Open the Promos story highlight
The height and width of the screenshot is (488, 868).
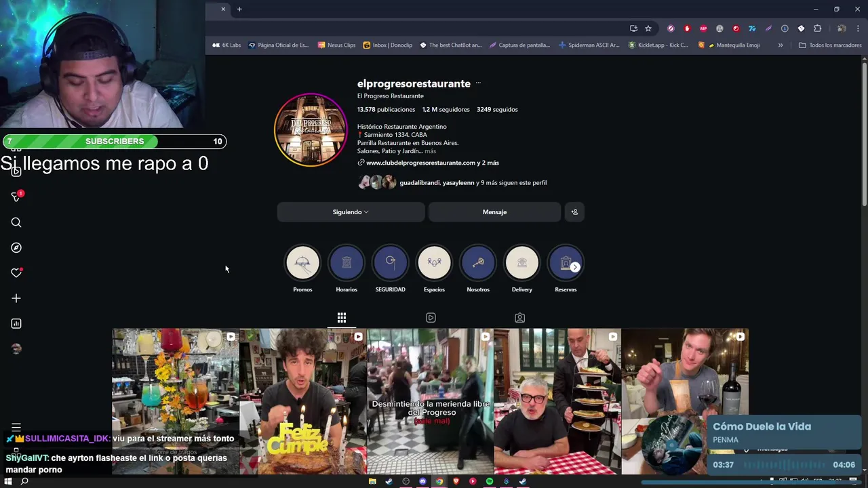click(302, 269)
